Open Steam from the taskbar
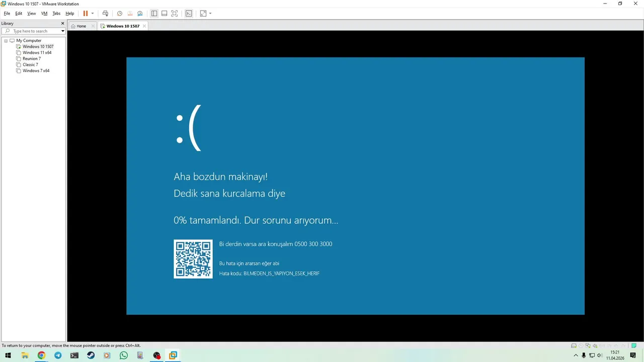644x362 pixels. pos(91,355)
